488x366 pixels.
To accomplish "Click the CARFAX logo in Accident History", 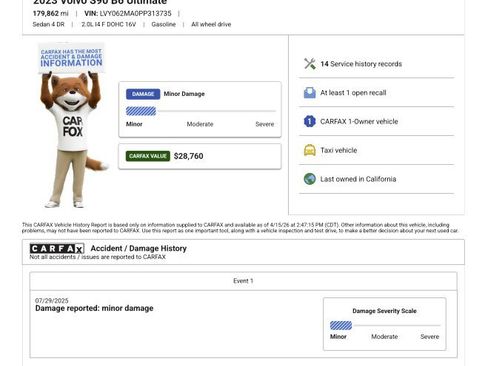I will [x=57, y=249].
